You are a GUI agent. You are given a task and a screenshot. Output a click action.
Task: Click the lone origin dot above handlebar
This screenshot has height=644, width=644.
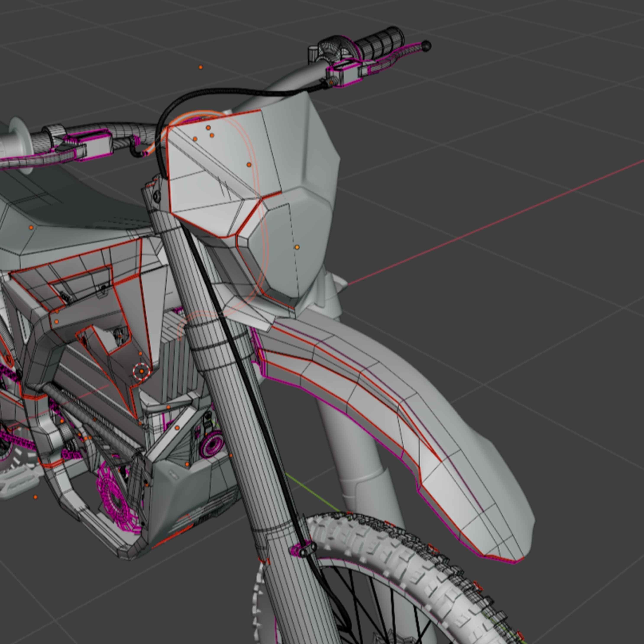[201, 67]
